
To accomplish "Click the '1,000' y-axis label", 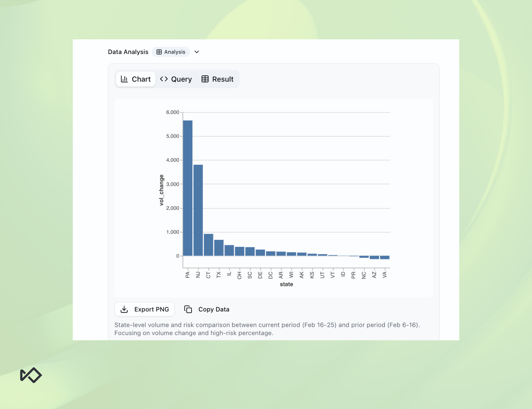I will pyautogui.click(x=173, y=232).
